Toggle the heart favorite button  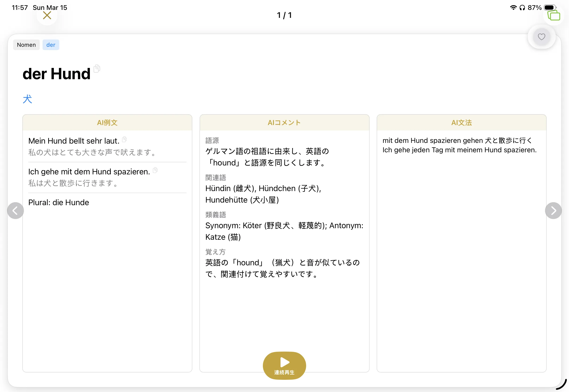[541, 37]
